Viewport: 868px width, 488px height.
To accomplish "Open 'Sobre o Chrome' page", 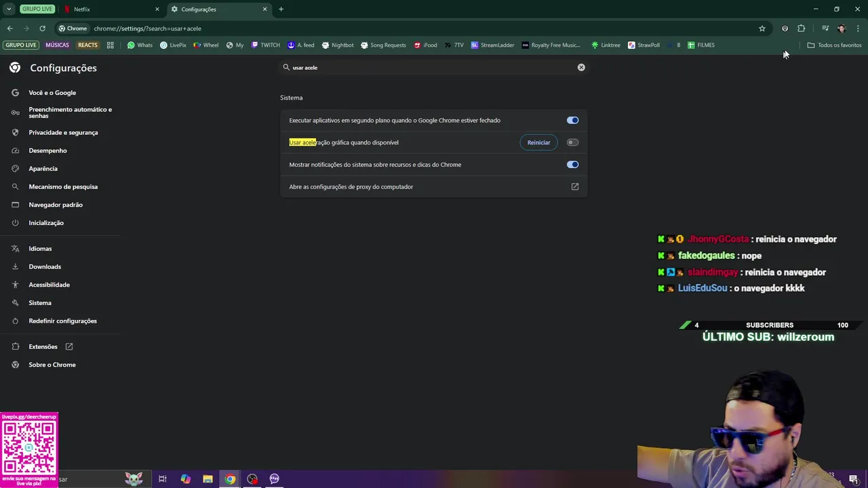I will coord(52,365).
